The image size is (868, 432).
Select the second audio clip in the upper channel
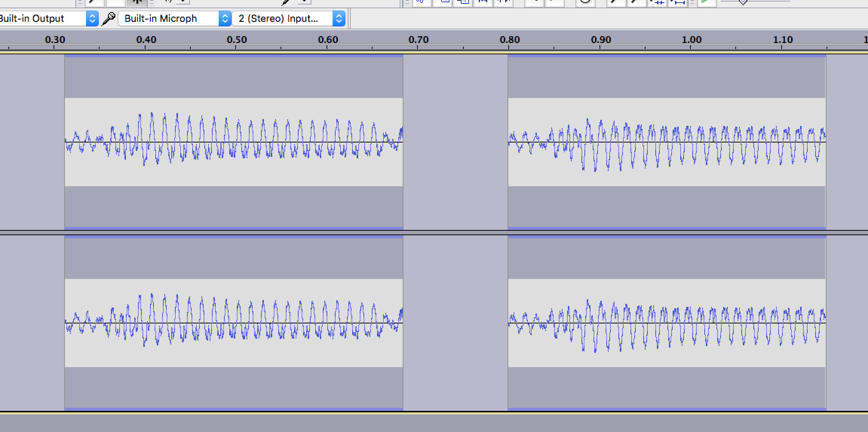click(x=667, y=142)
